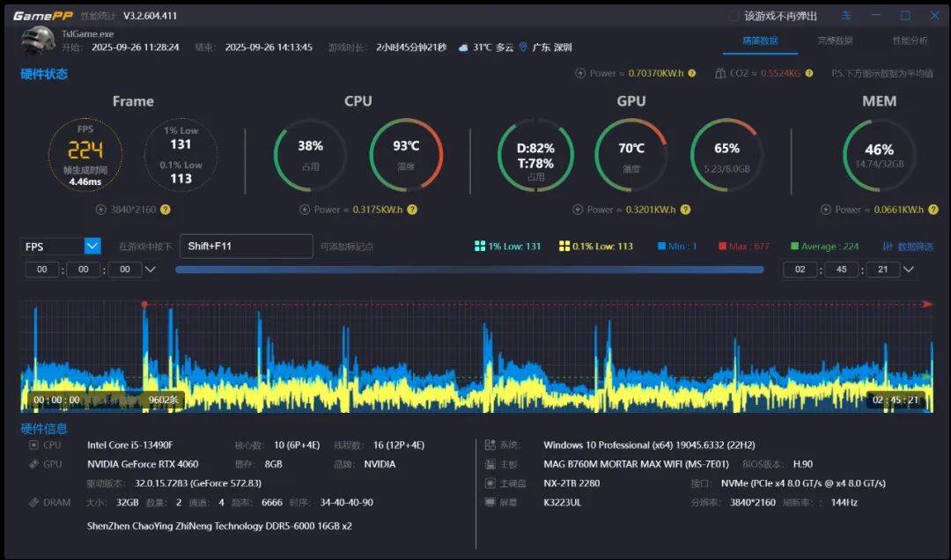
Task: Click the help icon beside CPU Power 0.3175KW.h
Action: tap(412, 210)
